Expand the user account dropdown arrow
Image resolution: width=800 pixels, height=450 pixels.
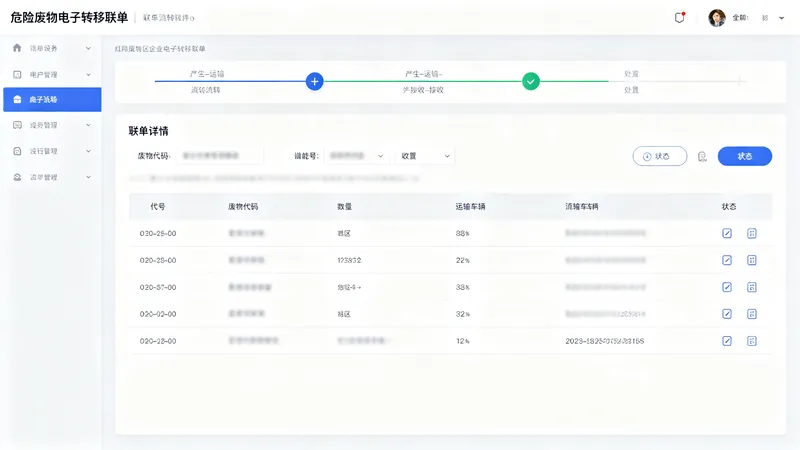tap(781, 18)
